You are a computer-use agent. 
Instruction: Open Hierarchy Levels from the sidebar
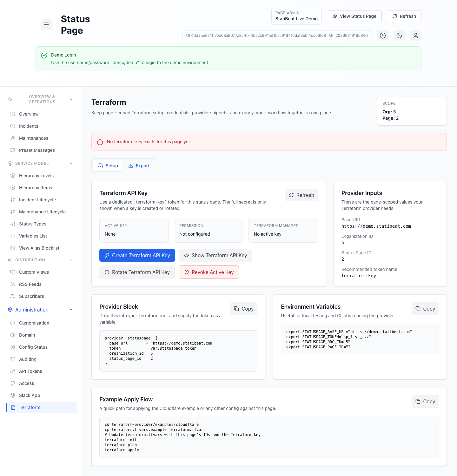[x=36, y=176]
